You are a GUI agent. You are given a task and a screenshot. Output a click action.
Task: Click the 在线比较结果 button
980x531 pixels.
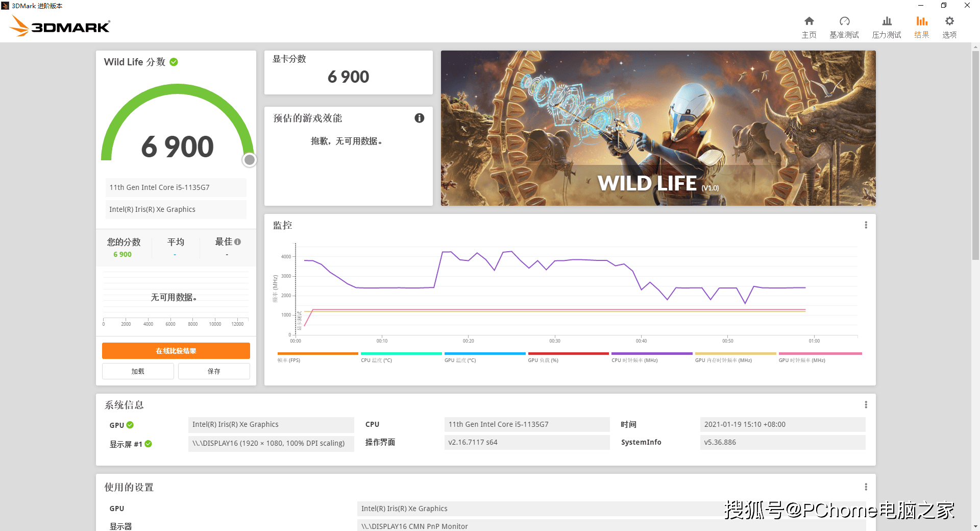coord(176,351)
